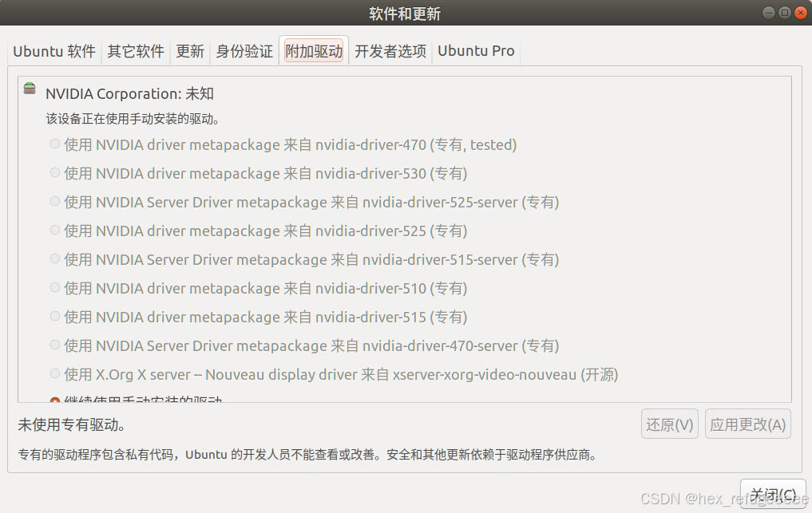This screenshot has width=812, height=513.
Task: Maximize the 软件和更新 window
Action: (785, 13)
